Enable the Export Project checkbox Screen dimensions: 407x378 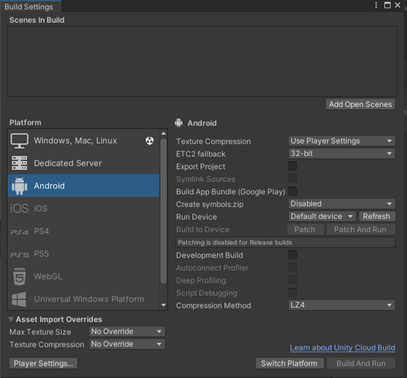pos(292,166)
